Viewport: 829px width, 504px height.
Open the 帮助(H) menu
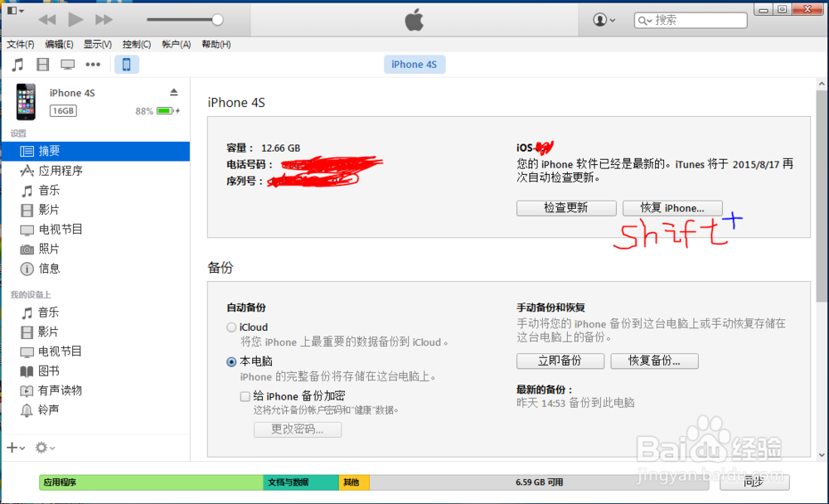pos(216,45)
